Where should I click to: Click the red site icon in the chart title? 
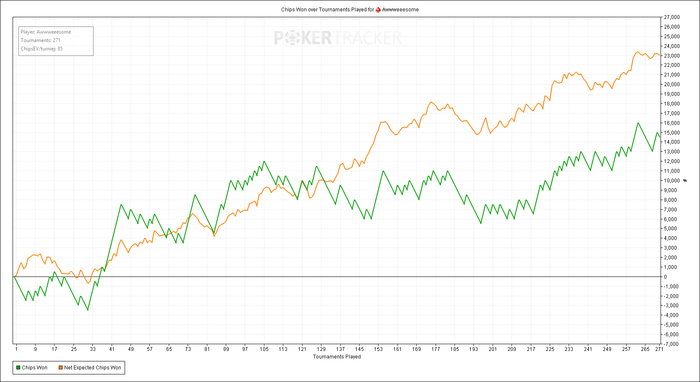[x=378, y=9]
